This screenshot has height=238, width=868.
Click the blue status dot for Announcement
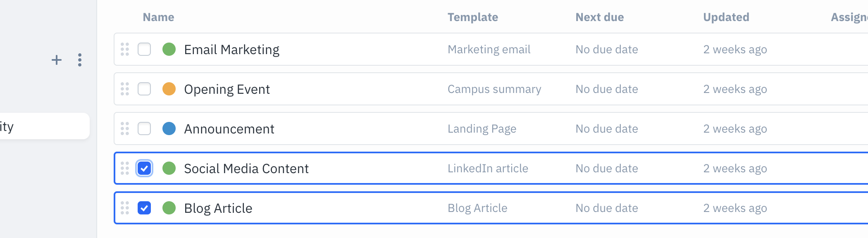pos(169,129)
